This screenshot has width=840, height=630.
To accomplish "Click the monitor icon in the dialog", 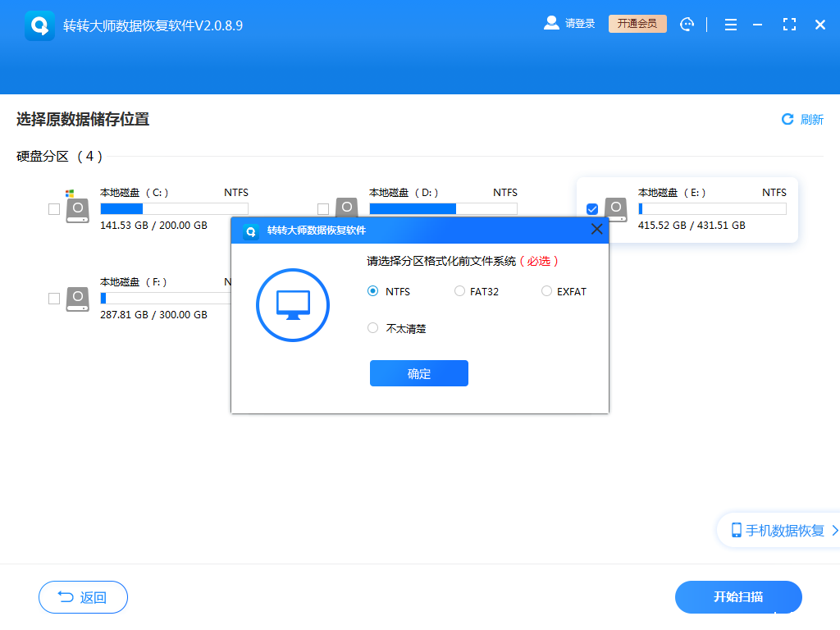I will pyautogui.click(x=293, y=304).
